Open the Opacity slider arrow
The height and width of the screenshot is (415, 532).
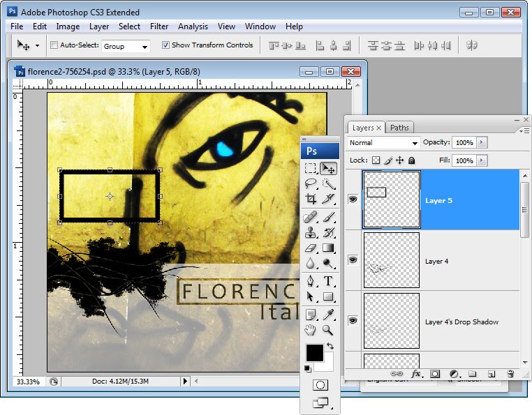[482, 142]
